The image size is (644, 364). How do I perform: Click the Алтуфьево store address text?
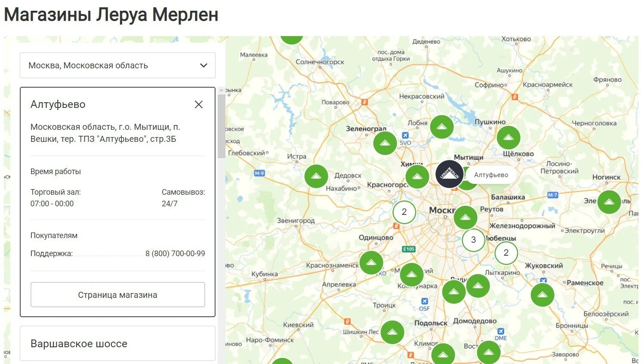(x=105, y=133)
